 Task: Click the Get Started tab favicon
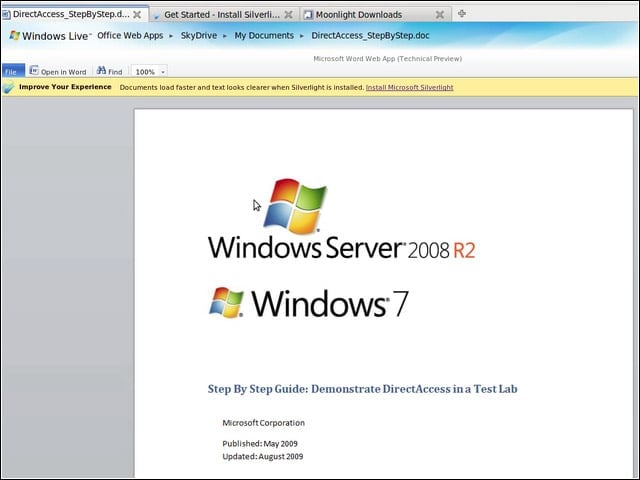pyautogui.click(x=156, y=16)
